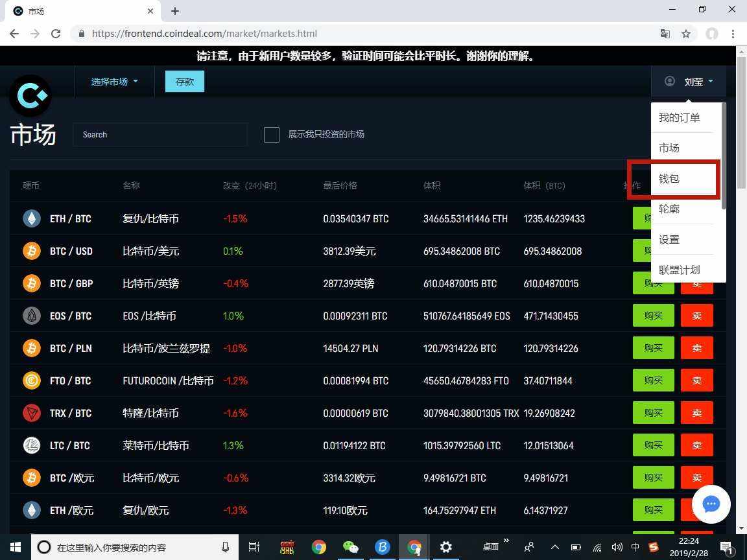Click the ETH / BTC Ethereum coin icon
The image size is (747, 560).
coord(32,218)
